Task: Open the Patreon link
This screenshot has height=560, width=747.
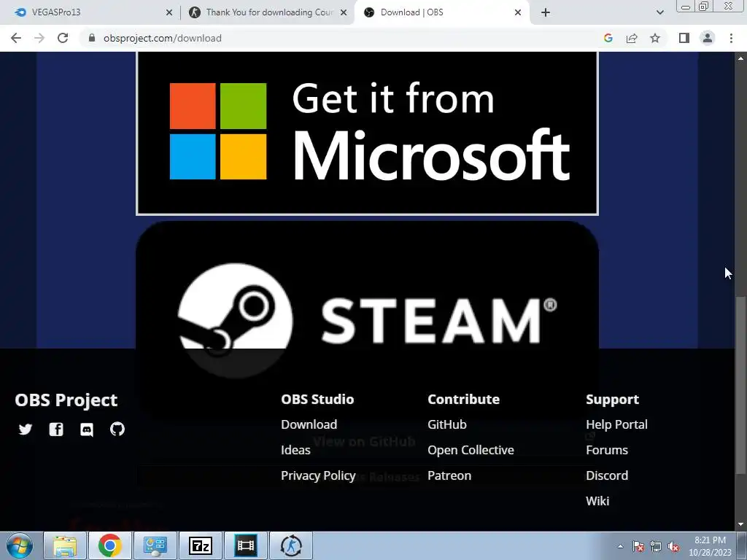Action: pyautogui.click(x=449, y=475)
